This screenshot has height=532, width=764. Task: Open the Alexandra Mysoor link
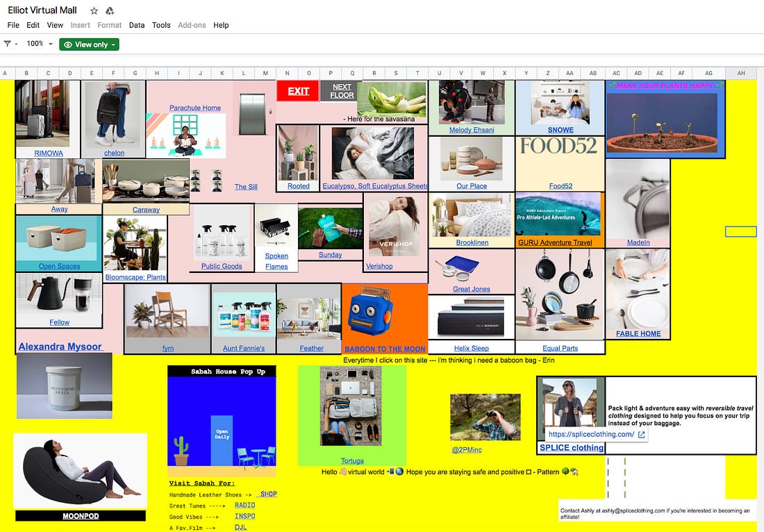(60, 347)
